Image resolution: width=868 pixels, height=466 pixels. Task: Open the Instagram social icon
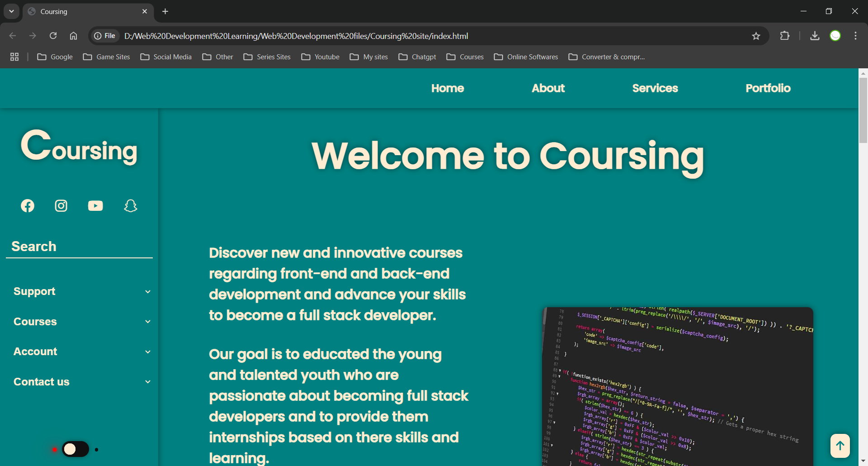61,206
